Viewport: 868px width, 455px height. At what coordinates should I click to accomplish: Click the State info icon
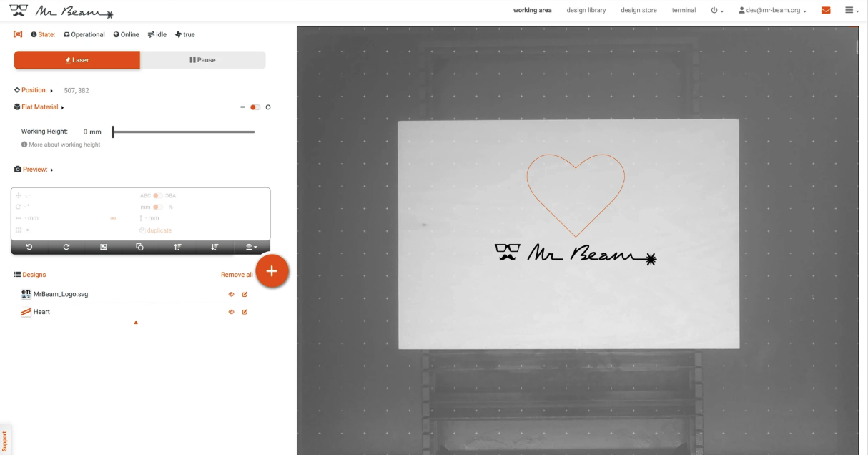(34, 34)
